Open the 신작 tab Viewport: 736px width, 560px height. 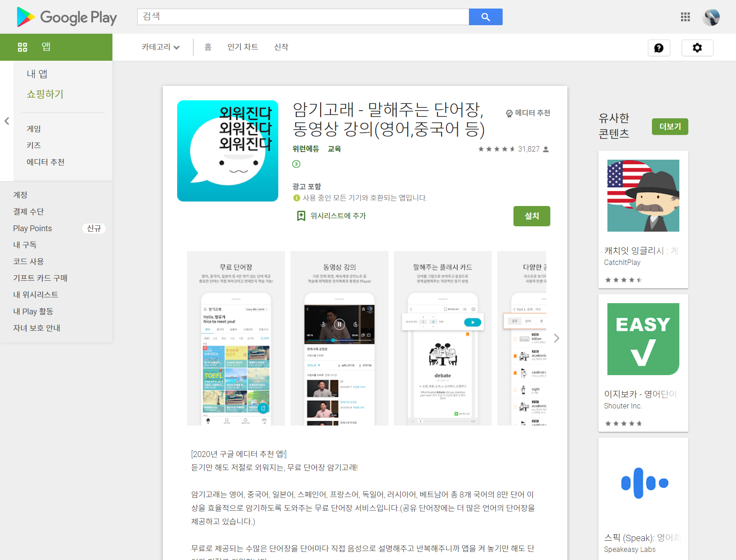pos(281,47)
